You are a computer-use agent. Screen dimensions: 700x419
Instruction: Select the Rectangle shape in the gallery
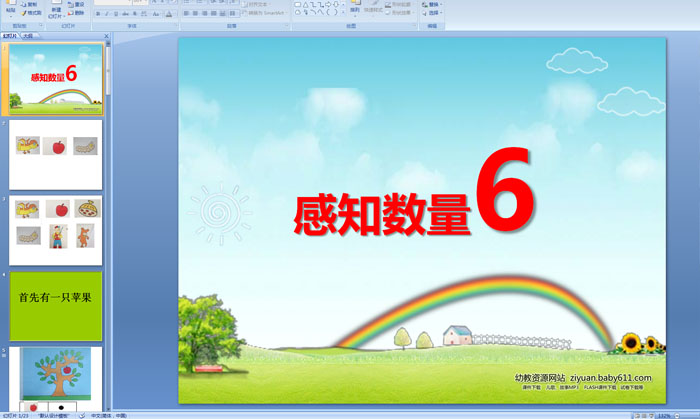(298, 4)
